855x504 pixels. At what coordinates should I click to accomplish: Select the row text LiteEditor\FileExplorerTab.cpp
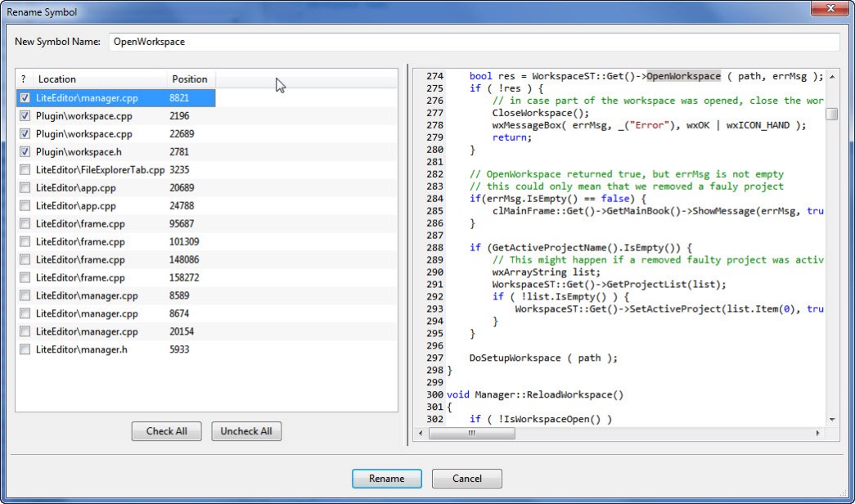pos(101,170)
